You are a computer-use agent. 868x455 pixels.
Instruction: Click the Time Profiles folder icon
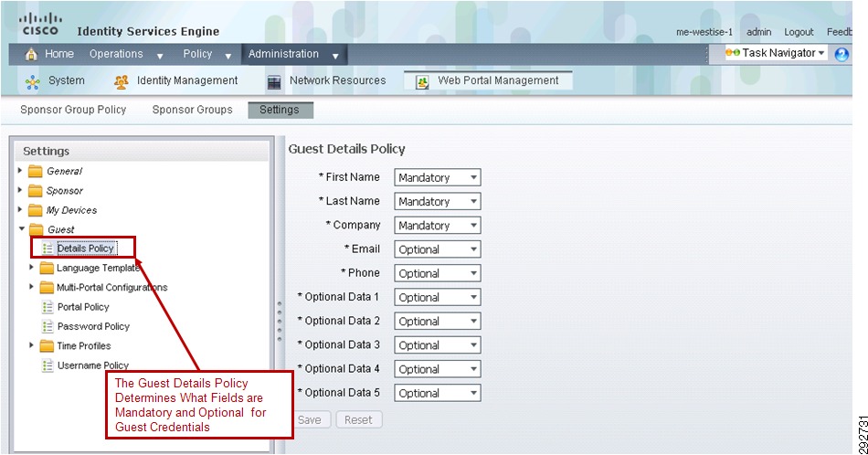coord(47,346)
